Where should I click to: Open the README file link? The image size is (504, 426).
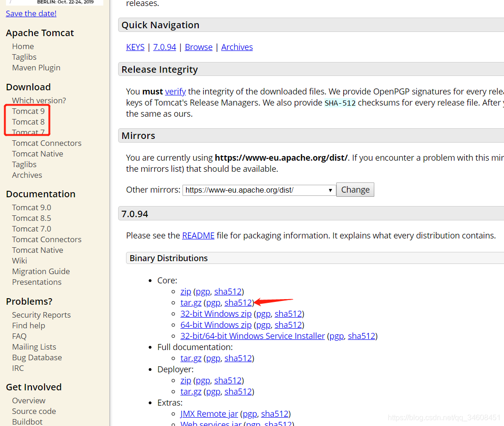(x=198, y=236)
